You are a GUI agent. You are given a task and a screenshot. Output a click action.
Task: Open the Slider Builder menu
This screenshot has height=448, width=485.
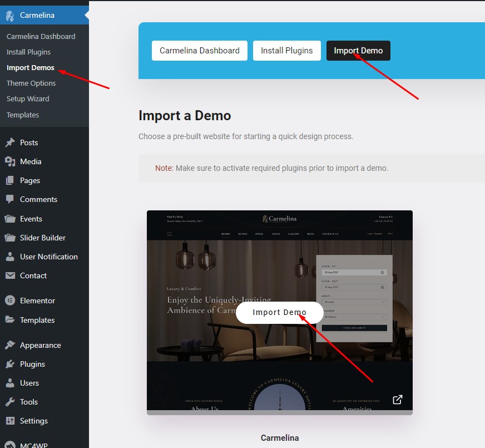point(43,238)
